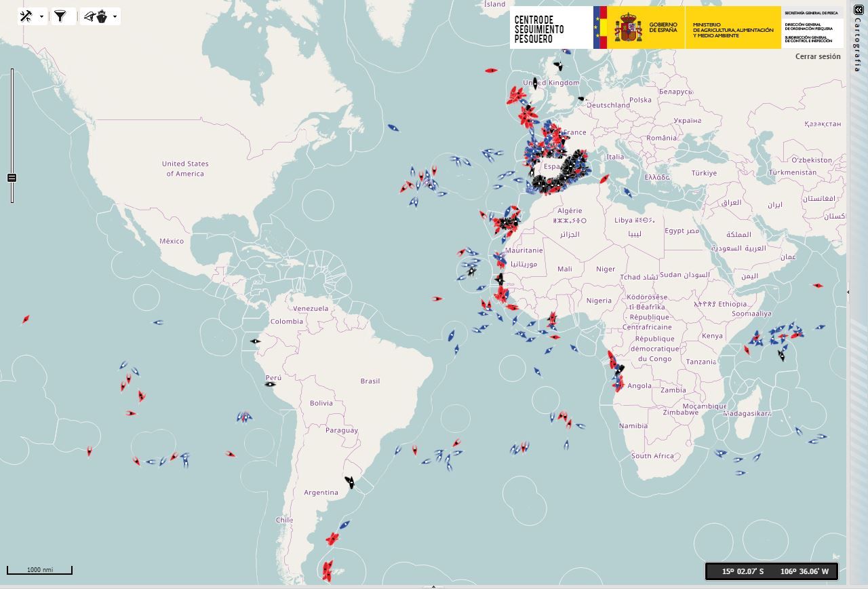Viewport: 868px width, 589px height.
Task: Click the Centro de Seguimiento Pesquero logo
Action: pos(539,29)
